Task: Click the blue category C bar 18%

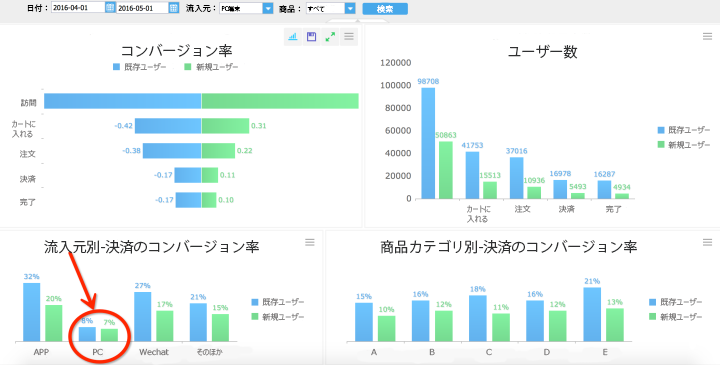Action: coord(478,318)
